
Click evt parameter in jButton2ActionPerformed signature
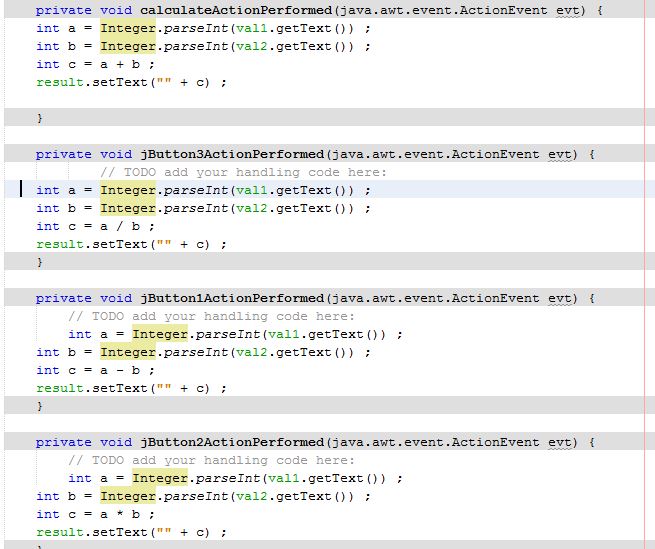(560, 442)
